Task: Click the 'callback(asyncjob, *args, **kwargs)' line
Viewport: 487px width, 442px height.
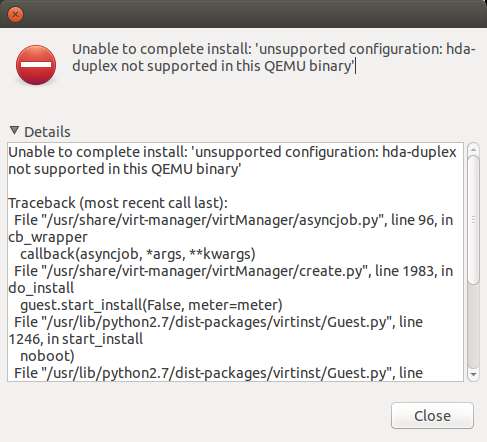Action: click(138, 254)
